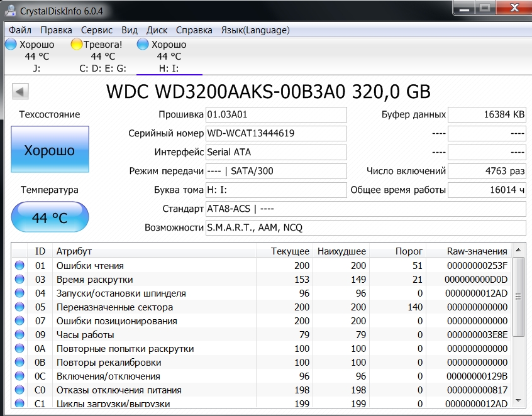Click the Интерфейс field showing Serial ATA
The width and height of the screenshot is (532, 416).
[276, 152]
